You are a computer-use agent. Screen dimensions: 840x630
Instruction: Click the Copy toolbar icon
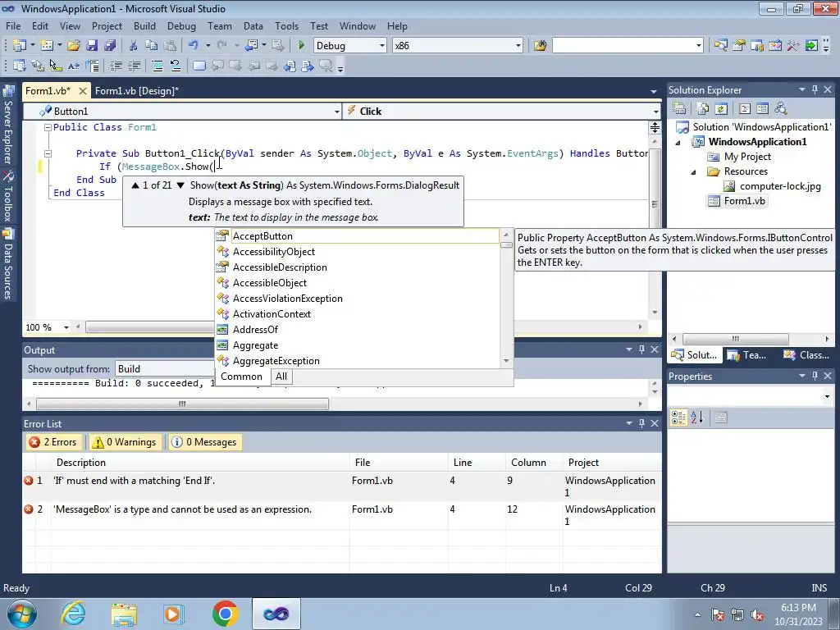(152, 46)
